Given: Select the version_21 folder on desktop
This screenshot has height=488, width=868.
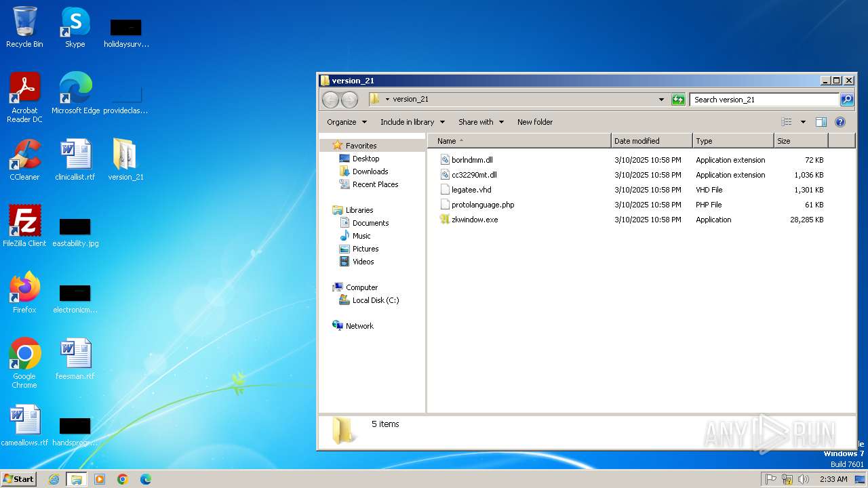Looking at the screenshot, I should 125,160.
